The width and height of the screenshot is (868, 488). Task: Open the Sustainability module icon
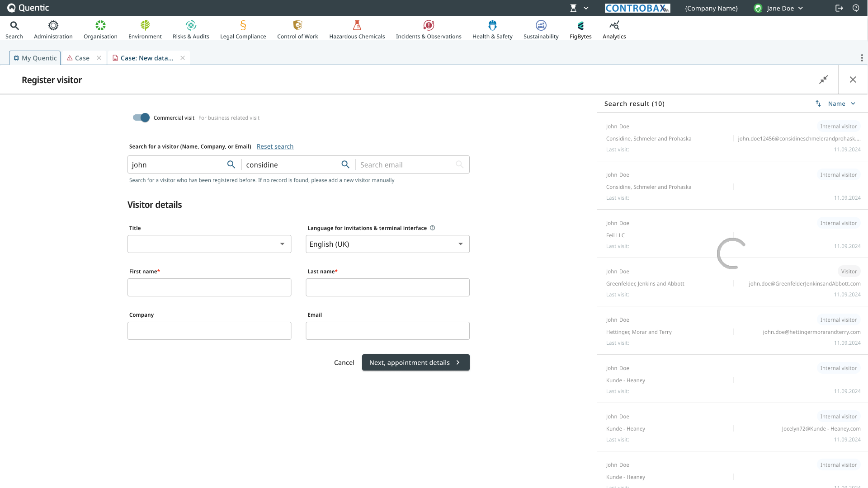[541, 25]
